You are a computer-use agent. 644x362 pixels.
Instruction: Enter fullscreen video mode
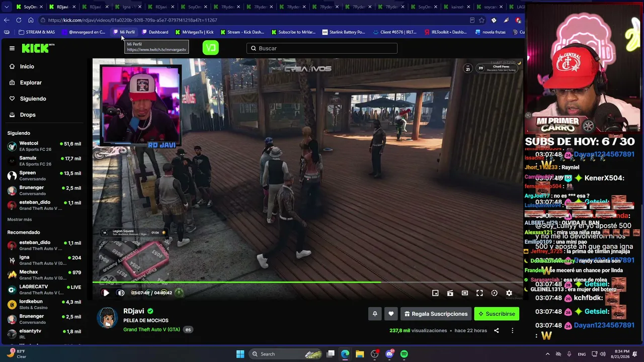[x=479, y=293]
